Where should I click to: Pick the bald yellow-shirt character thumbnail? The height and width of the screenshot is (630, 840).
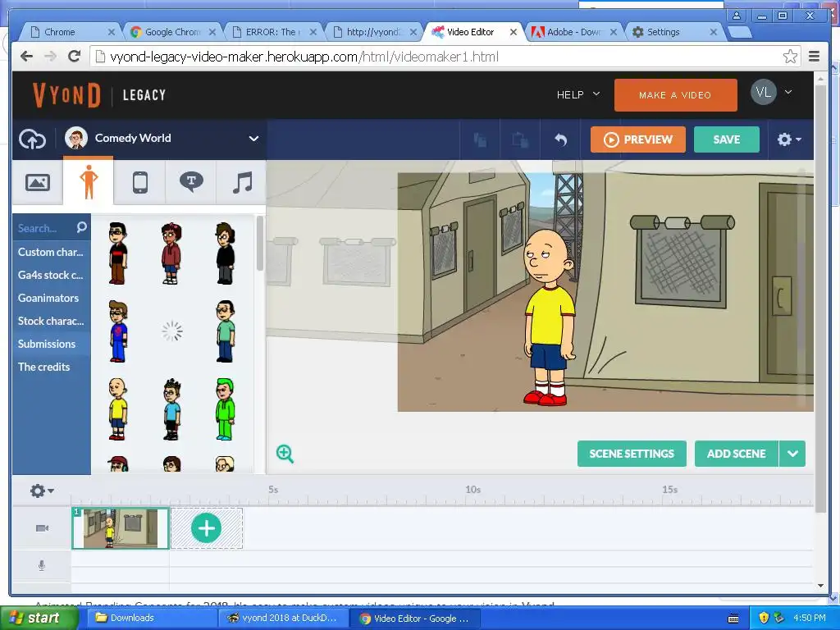pos(118,409)
